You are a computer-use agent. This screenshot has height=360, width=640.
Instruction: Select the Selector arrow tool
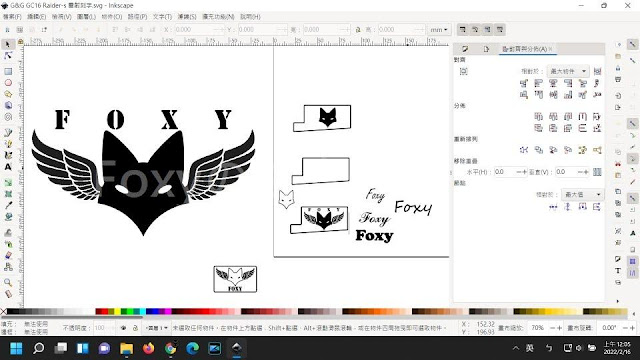(x=8, y=44)
